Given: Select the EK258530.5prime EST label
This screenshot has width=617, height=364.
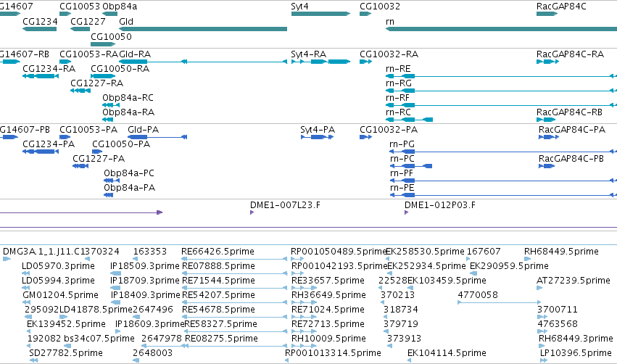Looking at the screenshot, I should (x=425, y=252).
